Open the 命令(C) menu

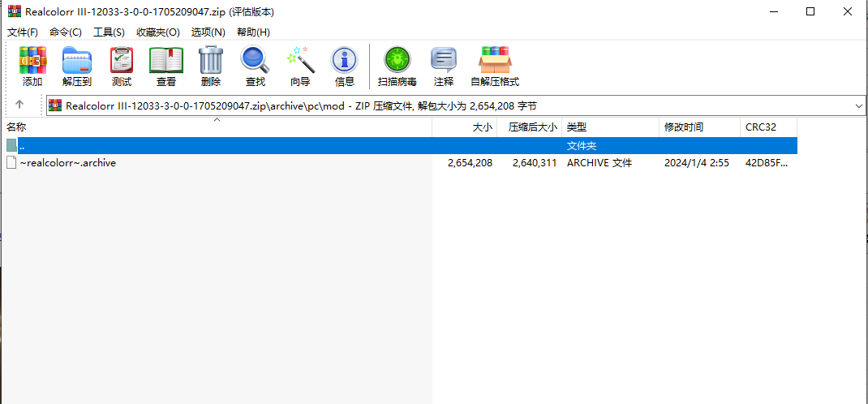click(66, 32)
